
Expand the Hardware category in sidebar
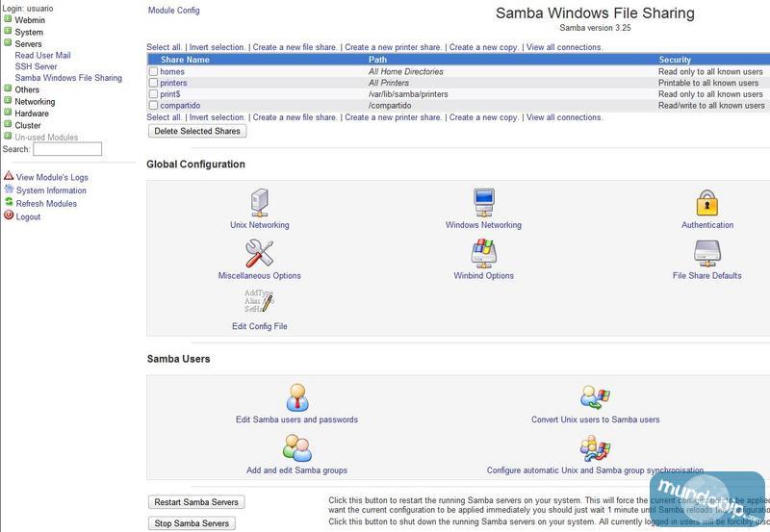(8, 113)
